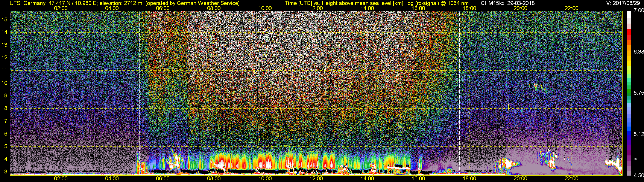Click the height axis label '14.'
The width and height of the screenshot is (644, 182).
coord(5,32)
